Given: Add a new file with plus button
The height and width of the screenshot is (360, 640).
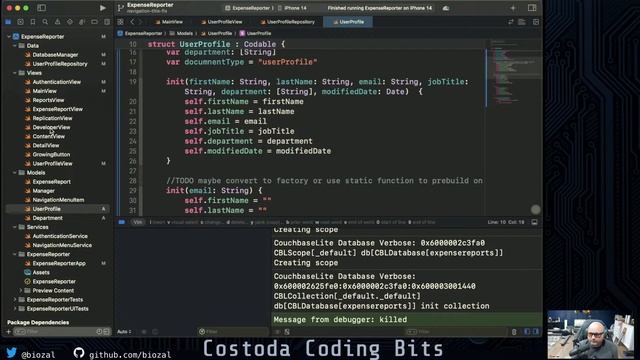Looking at the screenshot, I should (8, 332).
